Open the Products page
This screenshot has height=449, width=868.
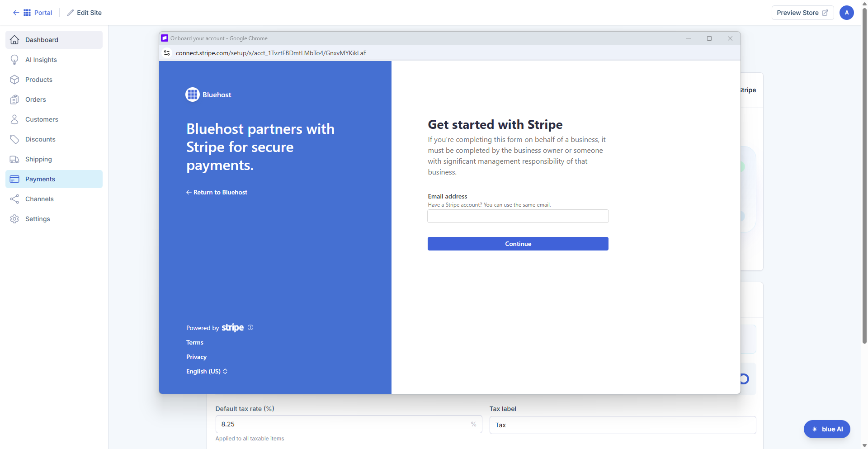click(54, 80)
